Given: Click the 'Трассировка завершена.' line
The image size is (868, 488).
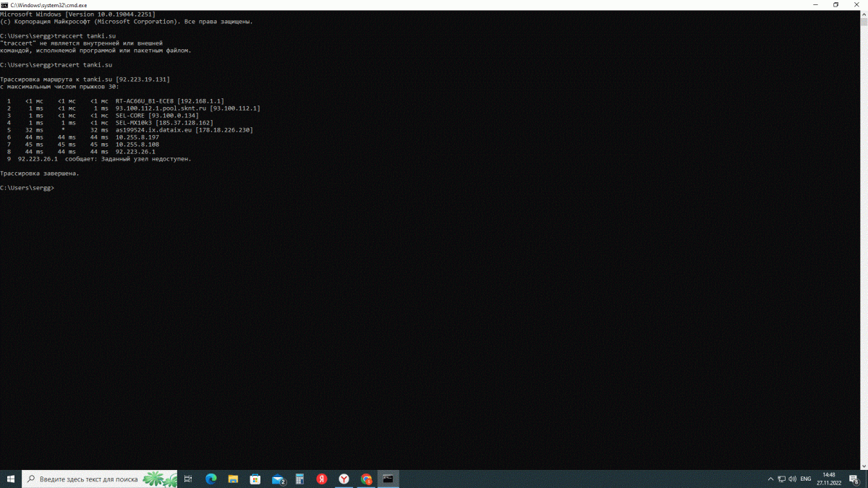Looking at the screenshot, I should pyautogui.click(x=40, y=174).
